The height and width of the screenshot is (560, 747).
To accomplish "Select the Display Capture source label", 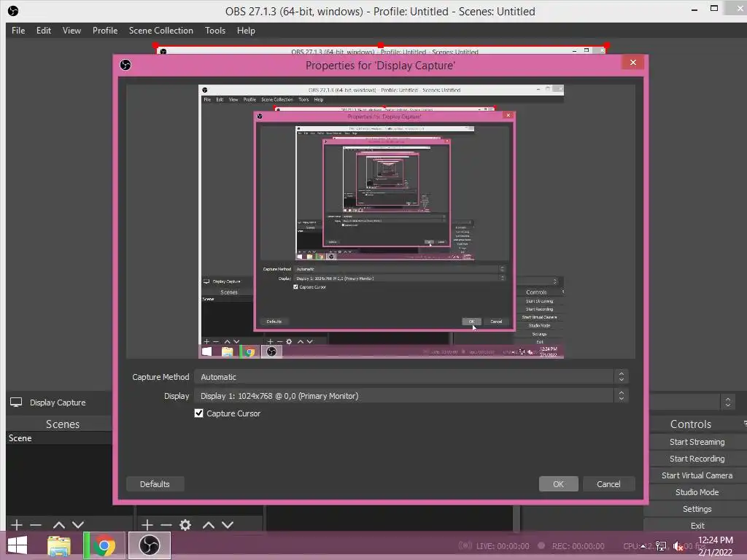I will pos(58,402).
